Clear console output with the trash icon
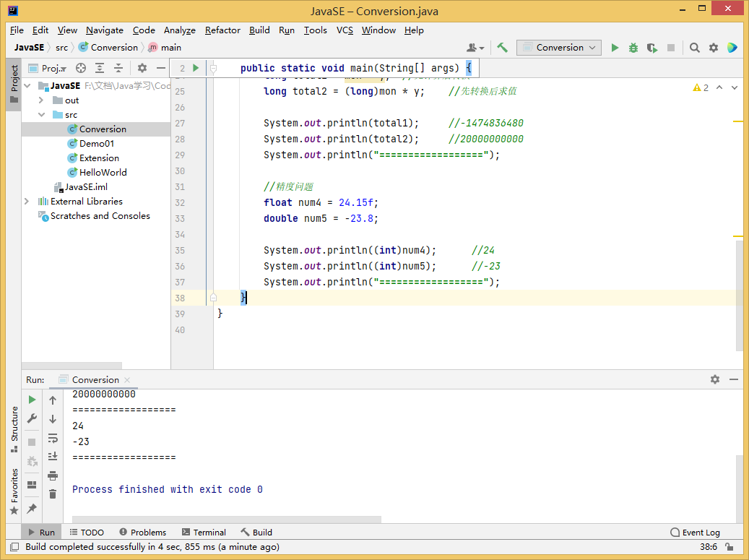This screenshot has width=749, height=560. click(53, 494)
